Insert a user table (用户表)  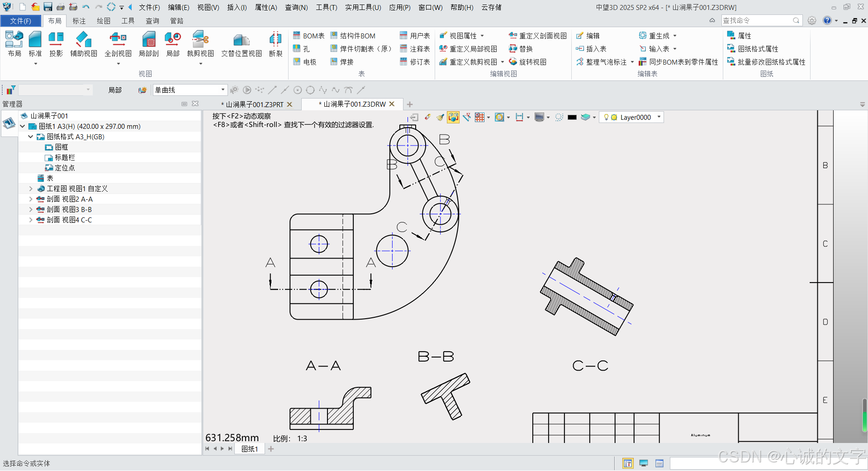pyautogui.click(x=415, y=36)
